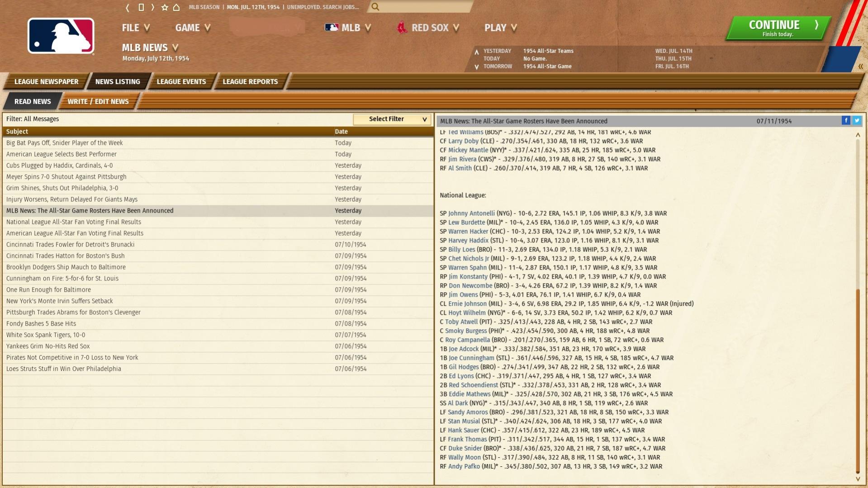Open the FILE menu
The image size is (868, 488).
(x=136, y=28)
